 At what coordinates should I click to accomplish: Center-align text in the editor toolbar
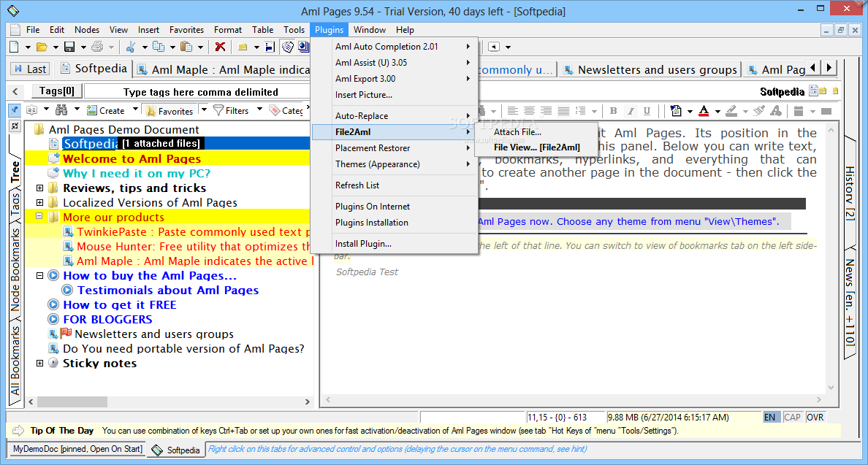click(529, 111)
